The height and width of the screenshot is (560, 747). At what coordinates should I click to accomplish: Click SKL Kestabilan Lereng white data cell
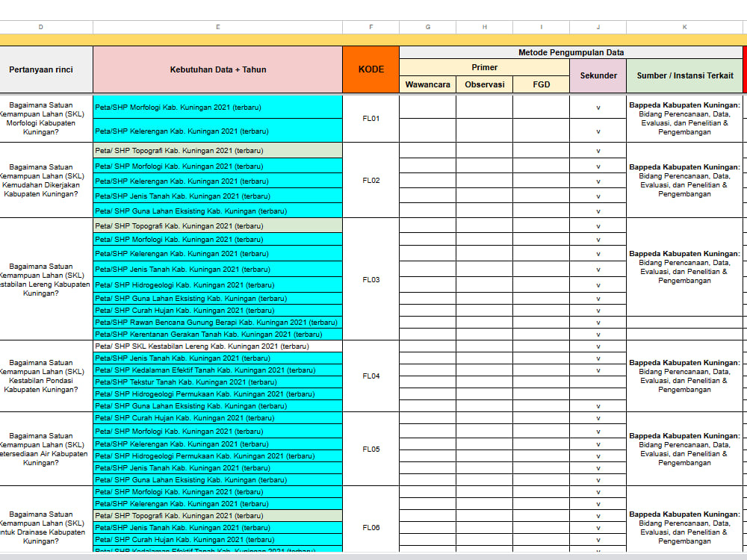pos(217,346)
